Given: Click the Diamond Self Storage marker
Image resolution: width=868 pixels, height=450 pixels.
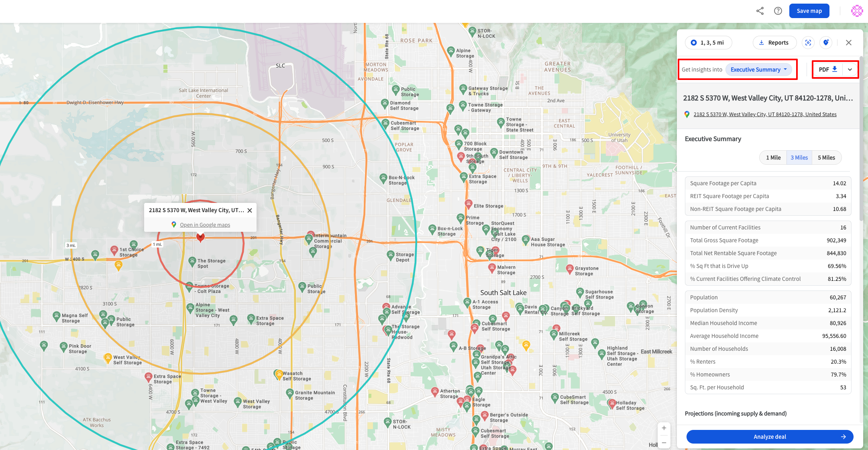Looking at the screenshot, I should point(385,103).
